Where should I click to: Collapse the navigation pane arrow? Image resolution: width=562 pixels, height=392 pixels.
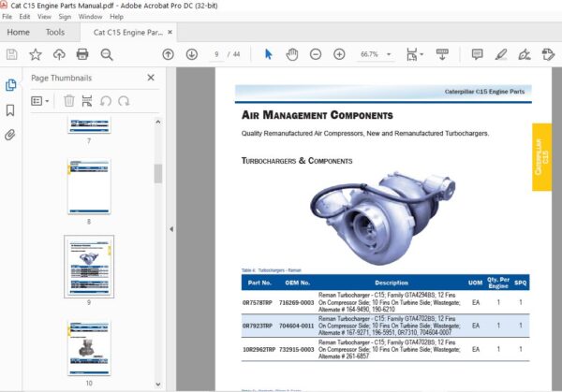171,229
